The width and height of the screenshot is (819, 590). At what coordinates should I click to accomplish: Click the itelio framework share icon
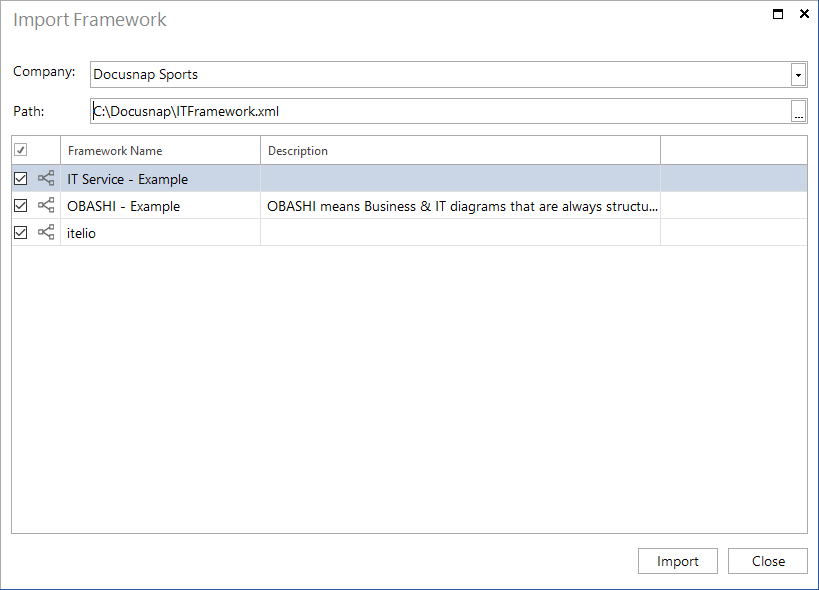(x=46, y=232)
